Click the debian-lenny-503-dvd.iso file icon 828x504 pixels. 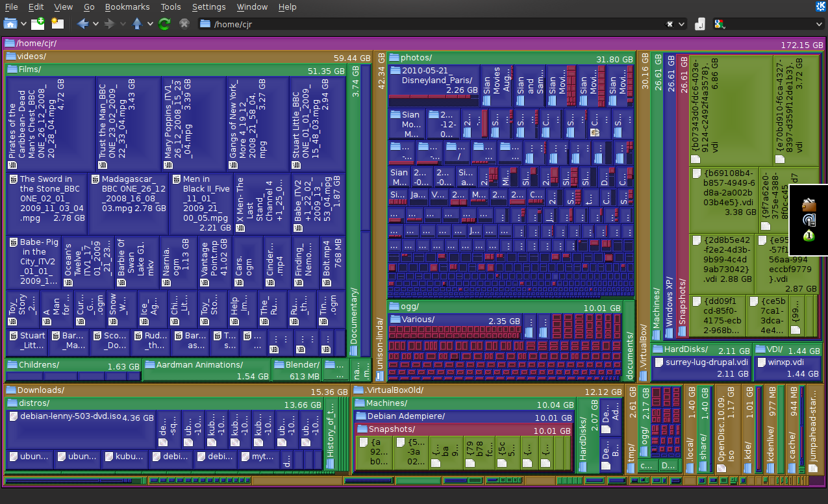point(14,416)
